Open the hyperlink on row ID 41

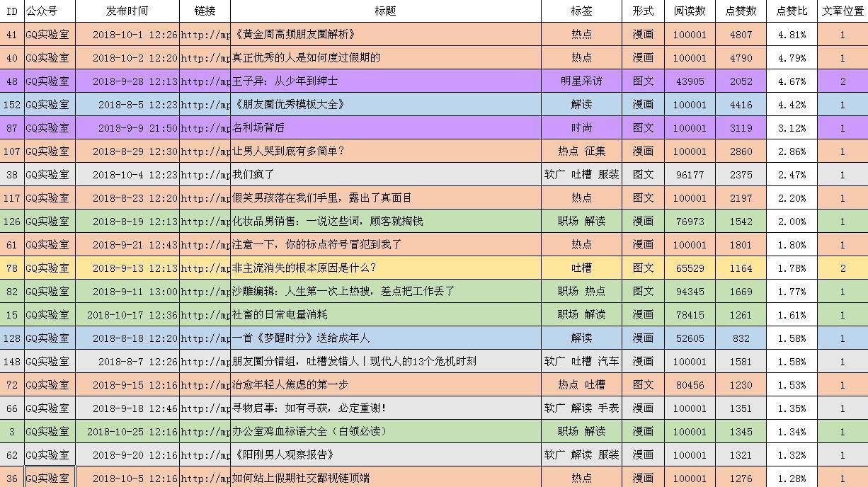click(204, 34)
